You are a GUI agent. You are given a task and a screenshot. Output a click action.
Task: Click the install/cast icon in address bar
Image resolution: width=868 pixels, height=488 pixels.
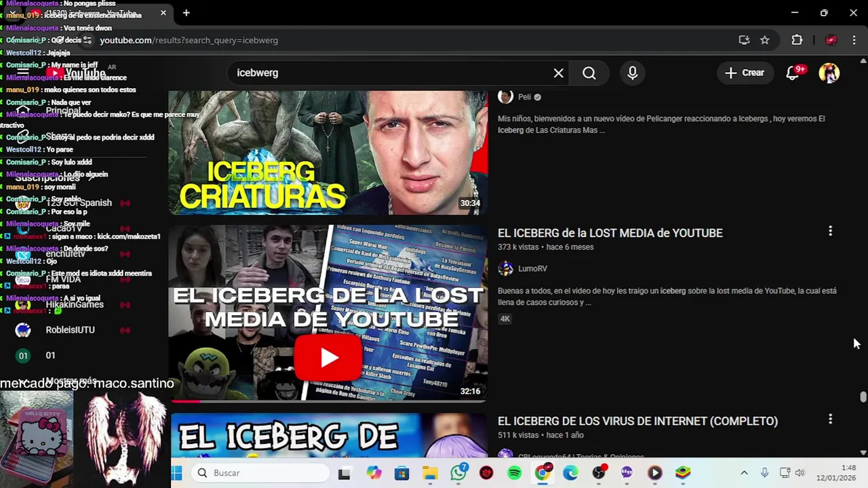click(x=744, y=40)
